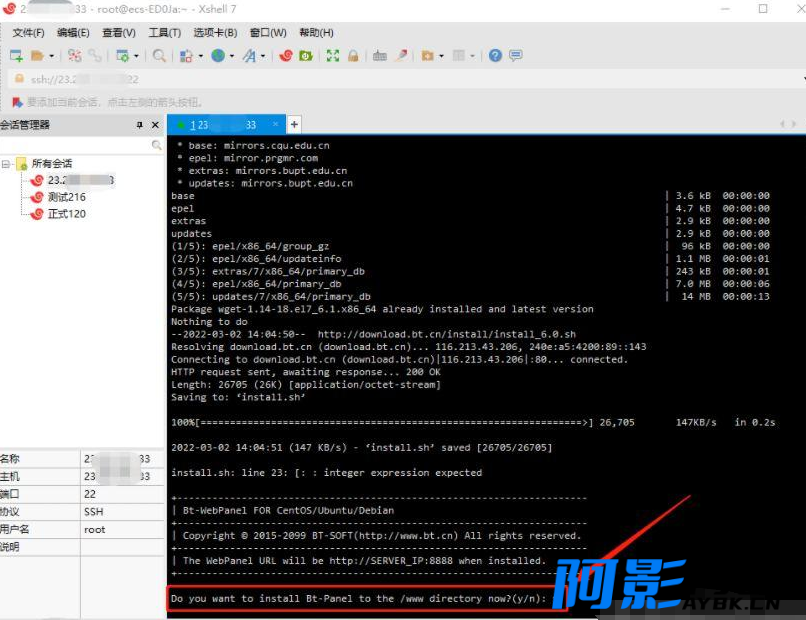
Task: Click the Find magnifier toolbar icon
Action: coord(159,56)
